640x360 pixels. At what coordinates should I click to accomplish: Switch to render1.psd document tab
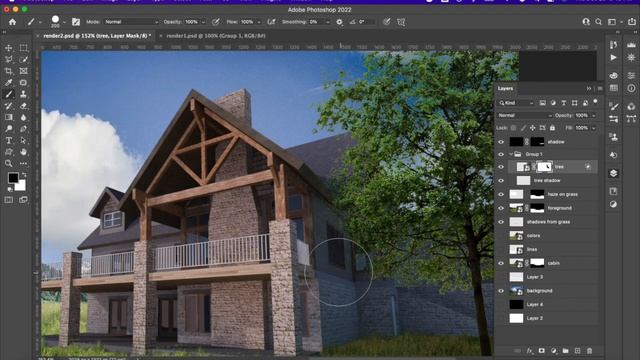click(216, 36)
